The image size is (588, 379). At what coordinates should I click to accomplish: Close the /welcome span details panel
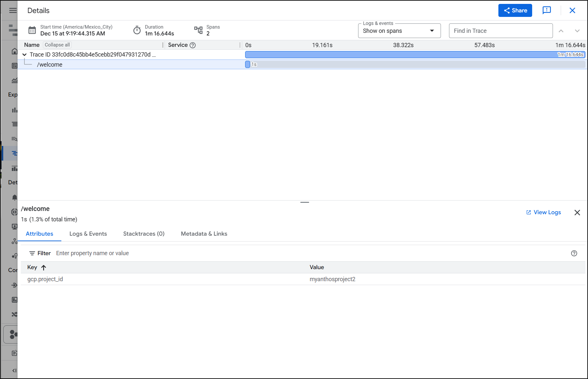[x=577, y=213]
